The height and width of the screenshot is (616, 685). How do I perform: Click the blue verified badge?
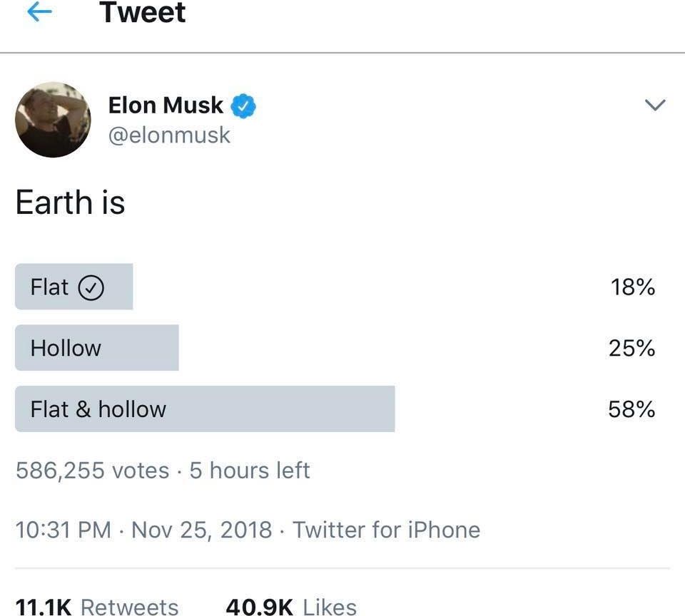244,106
